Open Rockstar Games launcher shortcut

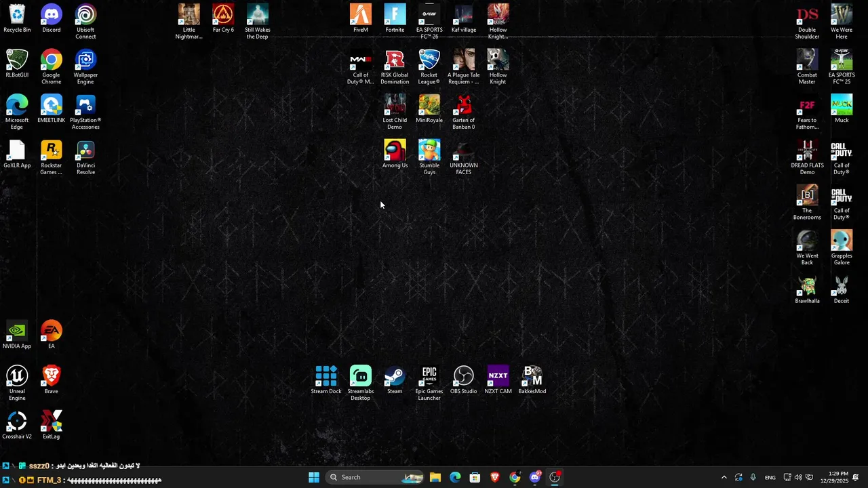52,158
